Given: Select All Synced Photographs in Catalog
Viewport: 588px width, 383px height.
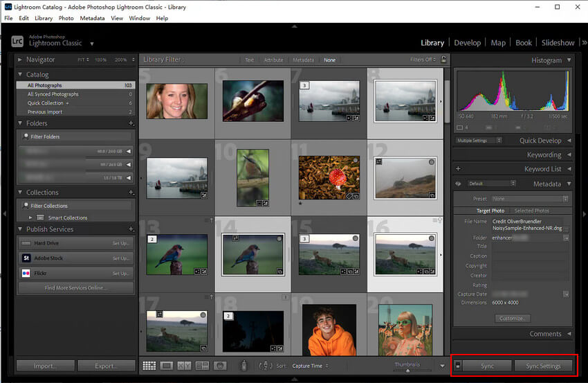Looking at the screenshot, I should click(x=75, y=94).
